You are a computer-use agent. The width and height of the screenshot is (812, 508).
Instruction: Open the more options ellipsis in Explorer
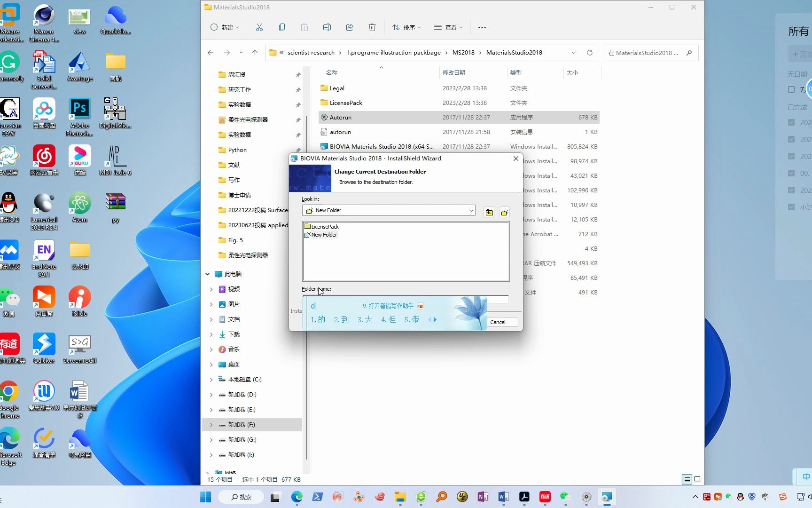(x=482, y=27)
